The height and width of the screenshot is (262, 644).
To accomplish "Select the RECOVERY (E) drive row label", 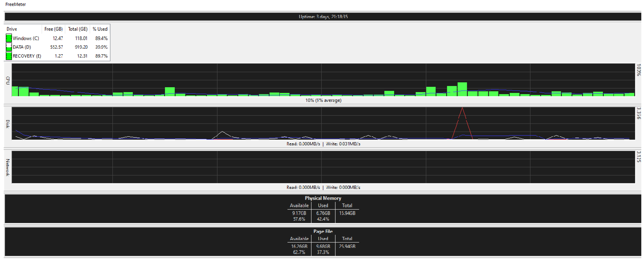I will 27,56.
